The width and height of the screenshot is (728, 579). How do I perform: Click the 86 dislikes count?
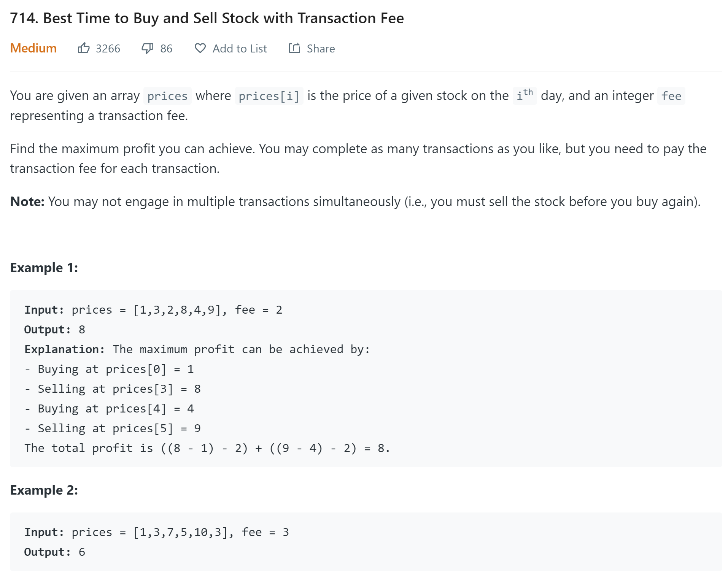[x=166, y=49]
